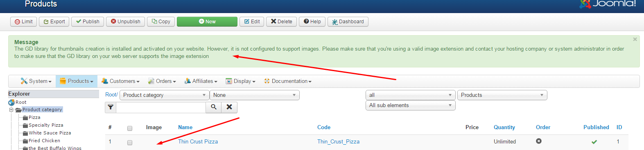Collapse the Product category tree node

point(11,110)
